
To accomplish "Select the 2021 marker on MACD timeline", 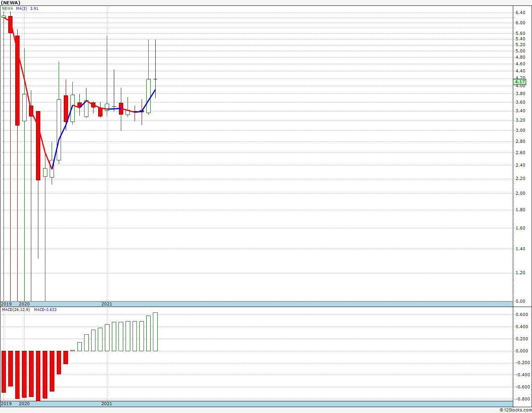I will (107, 404).
